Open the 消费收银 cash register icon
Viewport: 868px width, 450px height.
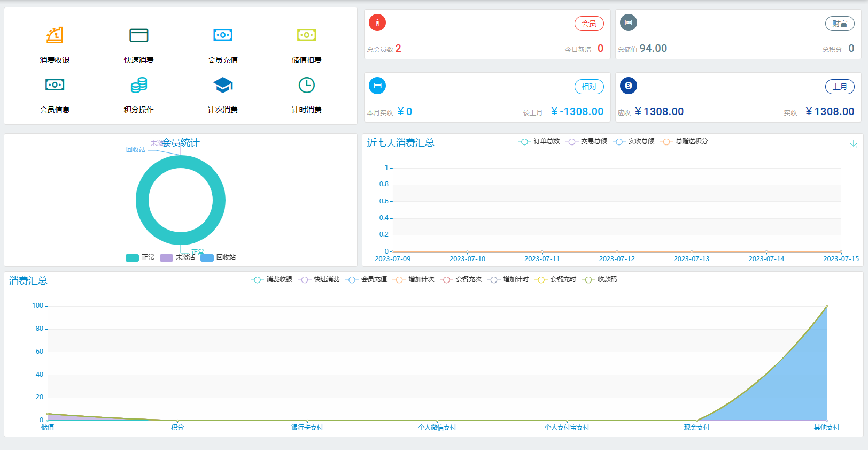55,35
